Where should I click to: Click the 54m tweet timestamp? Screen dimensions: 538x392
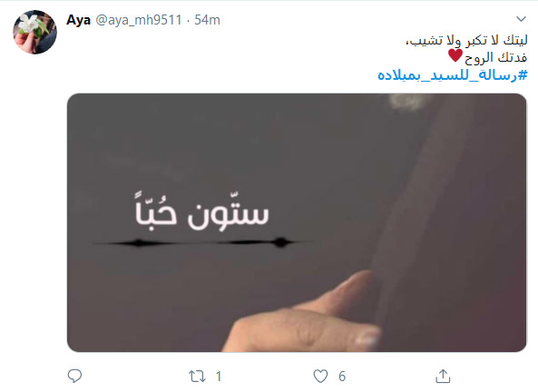[x=207, y=20]
